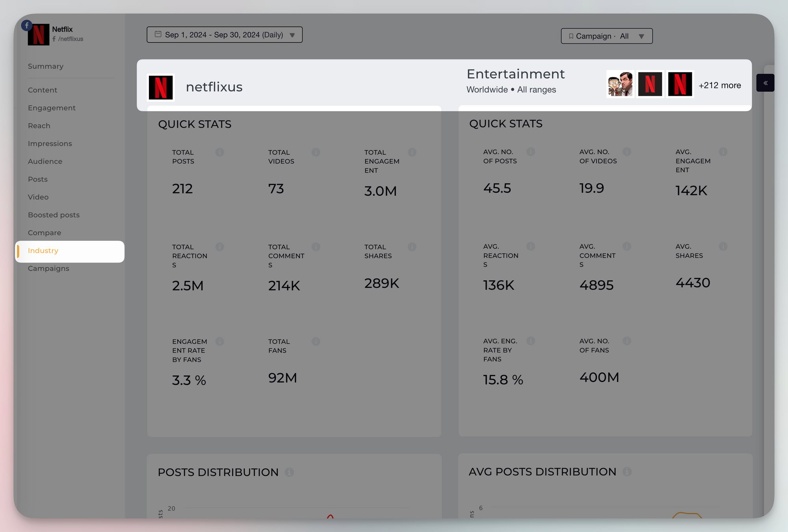Viewport: 788px width, 532px height.
Task: Open the date range dropdown
Action: tap(225, 35)
